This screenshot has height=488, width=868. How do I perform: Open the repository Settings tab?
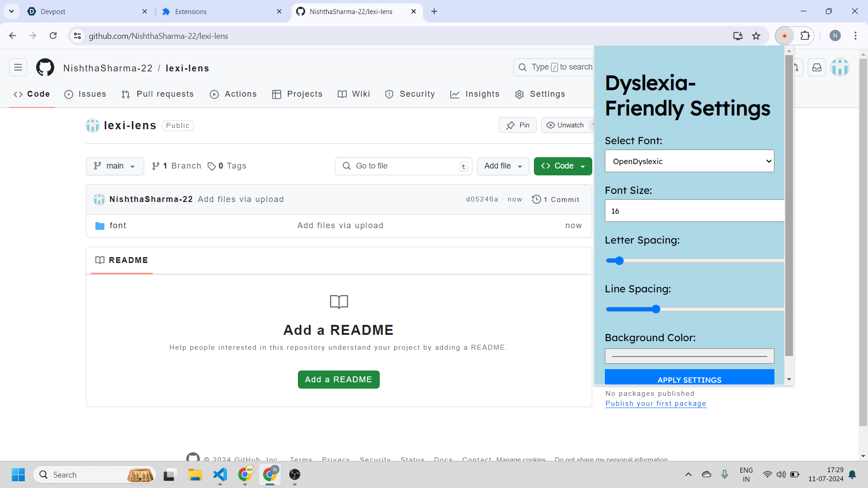(x=540, y=94)
